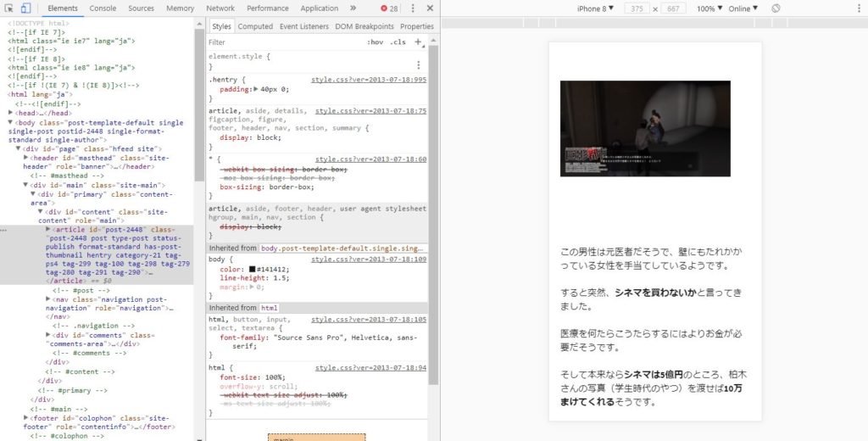Click inherited body.post-template-default selector link
This screenshot has height=441, width=868.
coord(342,248)
